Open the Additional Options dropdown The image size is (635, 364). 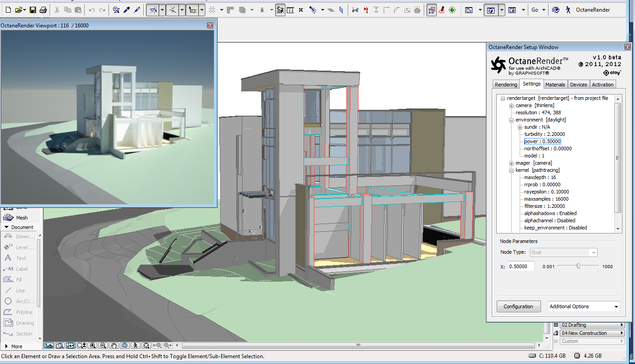[584, 306]
